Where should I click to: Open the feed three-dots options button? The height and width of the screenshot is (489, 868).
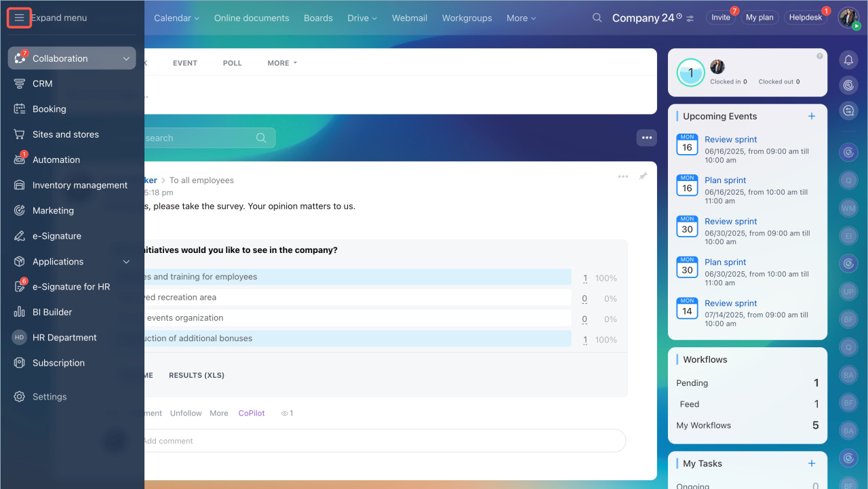(x=646, y=138)
